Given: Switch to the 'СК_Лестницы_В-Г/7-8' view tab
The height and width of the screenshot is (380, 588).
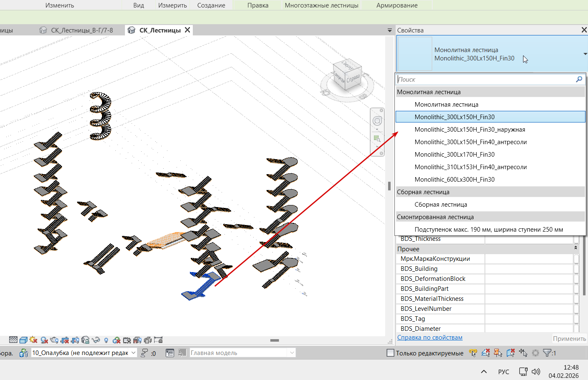Looking at the screenshot, I should pyautogui.click(x=82, y=30).
